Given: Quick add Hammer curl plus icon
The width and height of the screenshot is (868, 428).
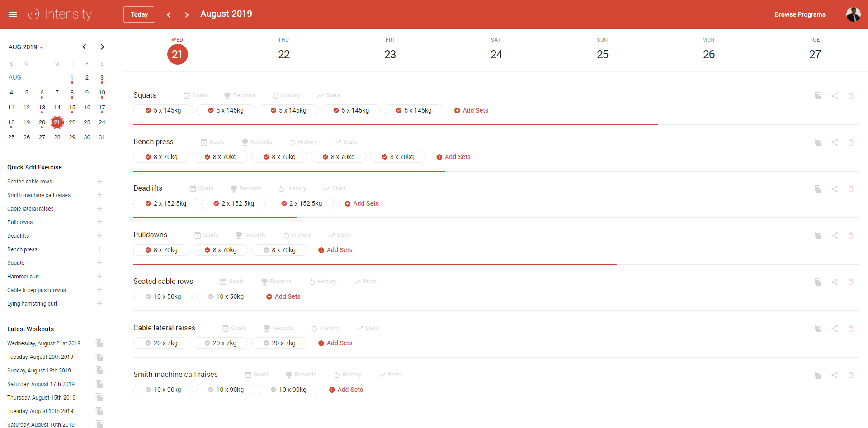Looking at the screenshot, I should tap(99, 276).
